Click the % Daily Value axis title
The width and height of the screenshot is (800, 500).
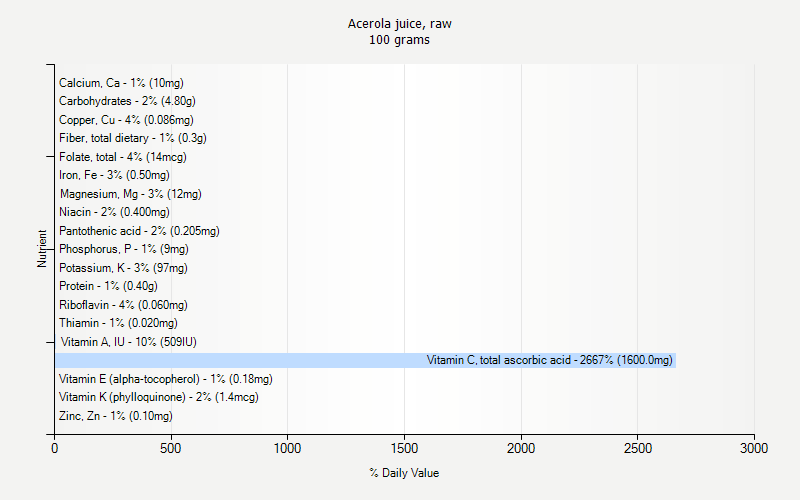(404, 473)
